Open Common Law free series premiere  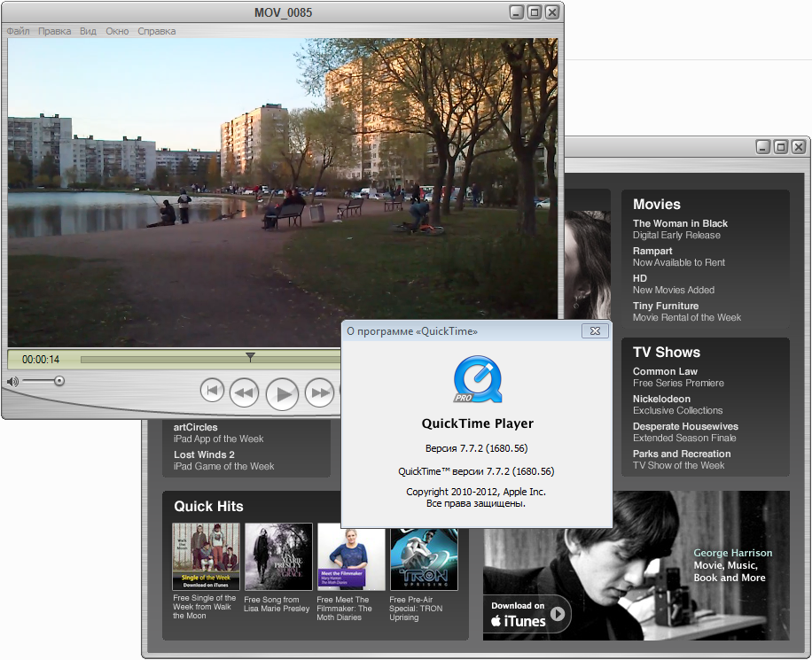[x=678, y=377]
